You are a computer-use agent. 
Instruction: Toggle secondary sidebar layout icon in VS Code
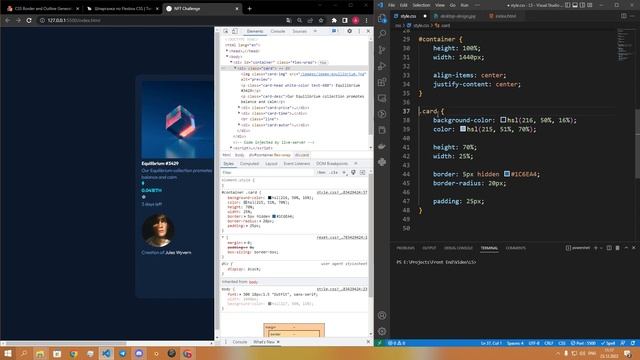582,5
